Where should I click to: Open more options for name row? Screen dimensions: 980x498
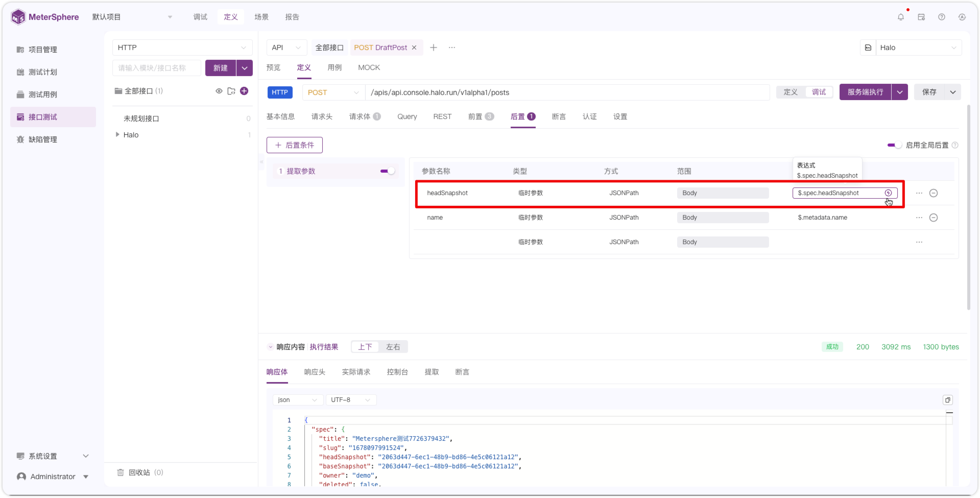click(919, 218)
